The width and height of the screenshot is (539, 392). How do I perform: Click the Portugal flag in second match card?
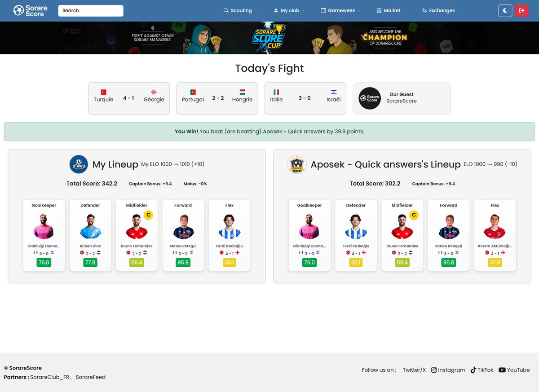193,92
